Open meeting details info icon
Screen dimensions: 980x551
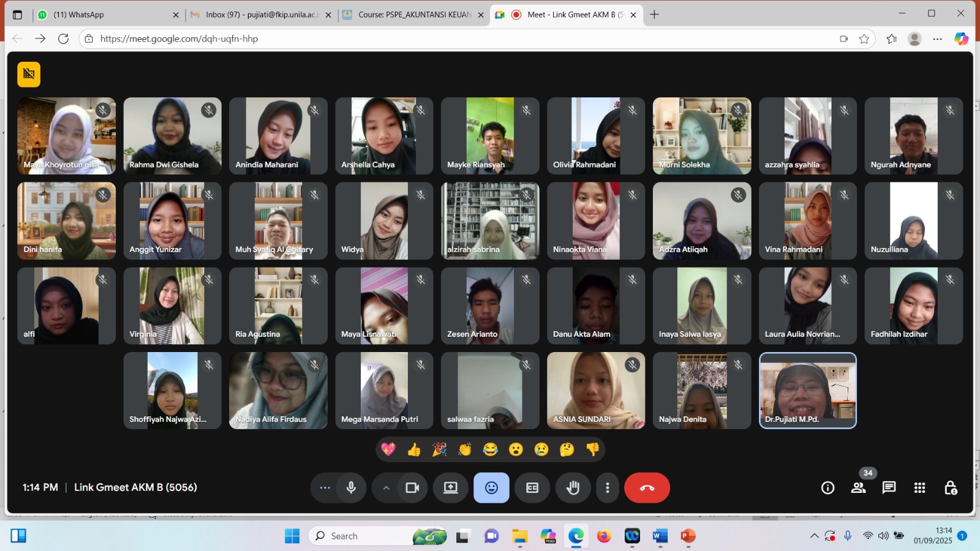pyautogui.click(x=827, y=488)
